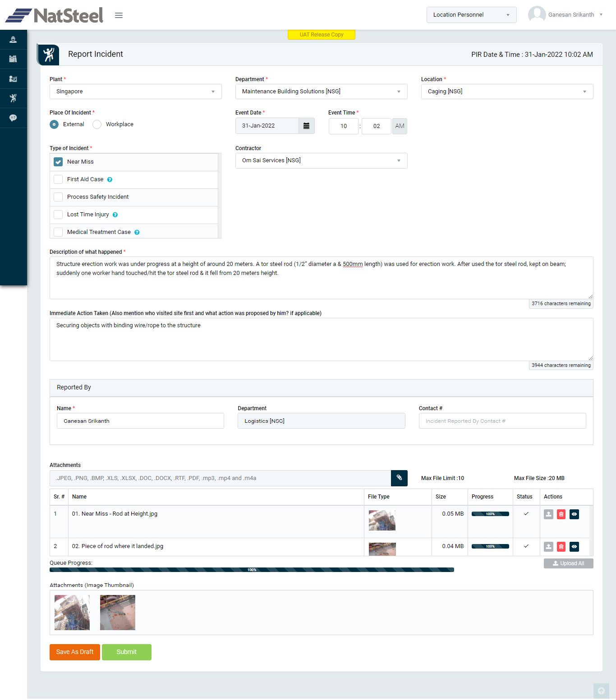Image resolution: width=616 pixels, height=700 pixels.
Task: Click the file name 02. Piece of rod where it landed.jpg
Action: pyautogui.click(x=118, y=546)
